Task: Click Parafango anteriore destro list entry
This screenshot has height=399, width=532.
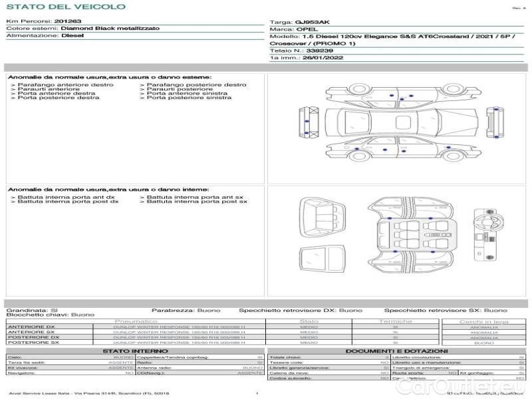Action: [65, 85]
